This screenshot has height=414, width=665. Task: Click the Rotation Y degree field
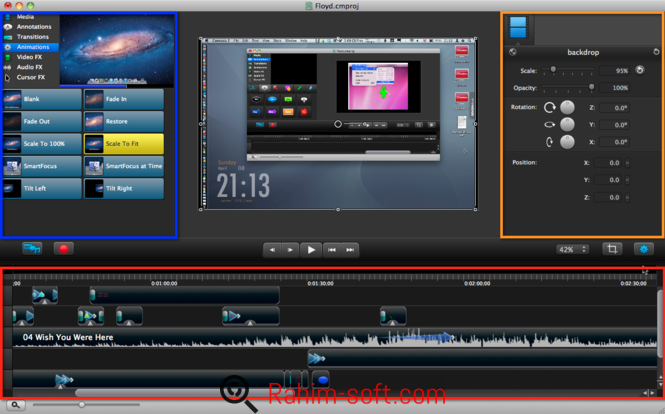(x=615, y=125)
